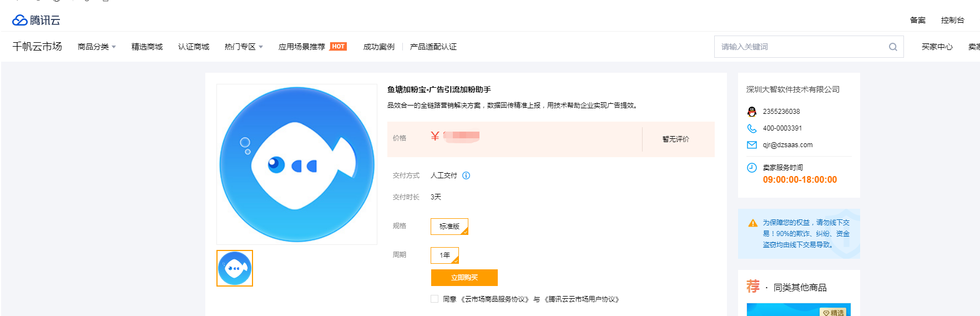Image resolution: width=980 pixels, height=316 pixels.
Task: Click the 荐 recommendation icon
Action: [x=753, y=287]
